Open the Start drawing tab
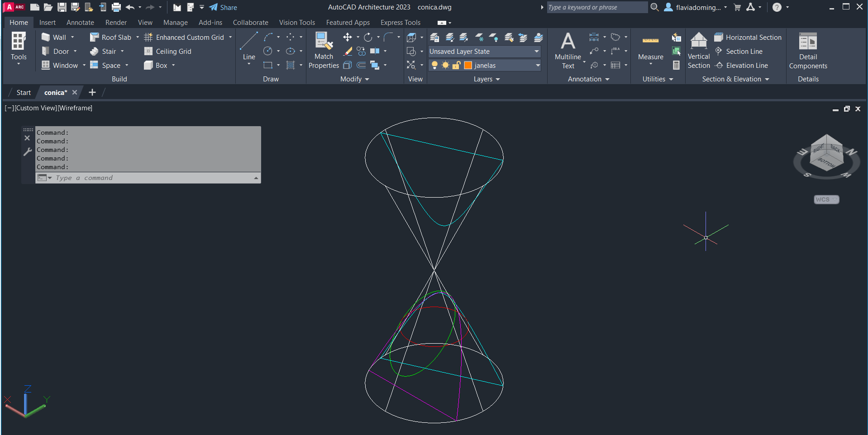Viewport: 868px width, 435px height. click(x=24, y=93)
